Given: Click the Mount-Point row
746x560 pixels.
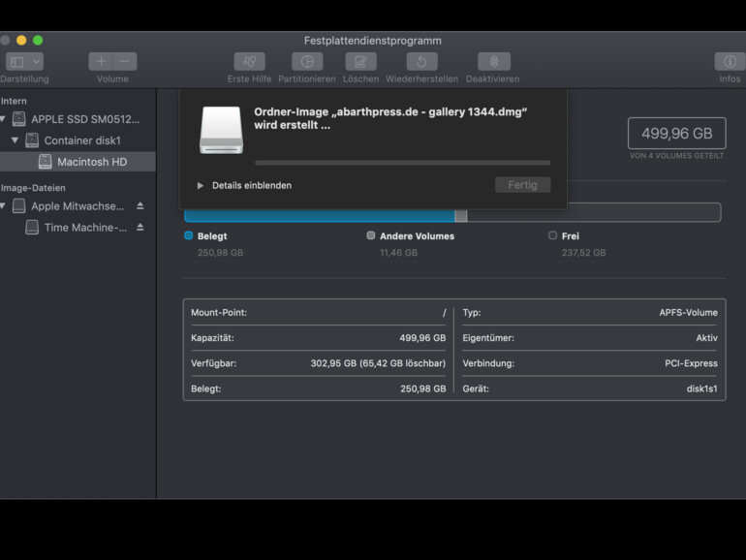Looking at the screenshot, I should click(x=319, y=313).
